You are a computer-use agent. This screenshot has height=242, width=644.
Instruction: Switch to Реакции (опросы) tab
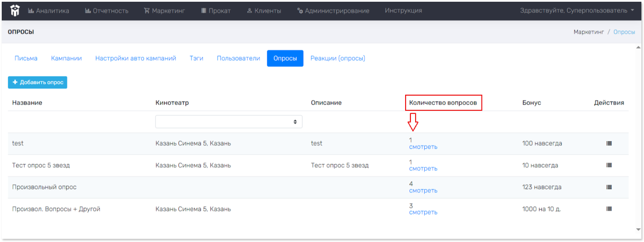coord(338,58)
